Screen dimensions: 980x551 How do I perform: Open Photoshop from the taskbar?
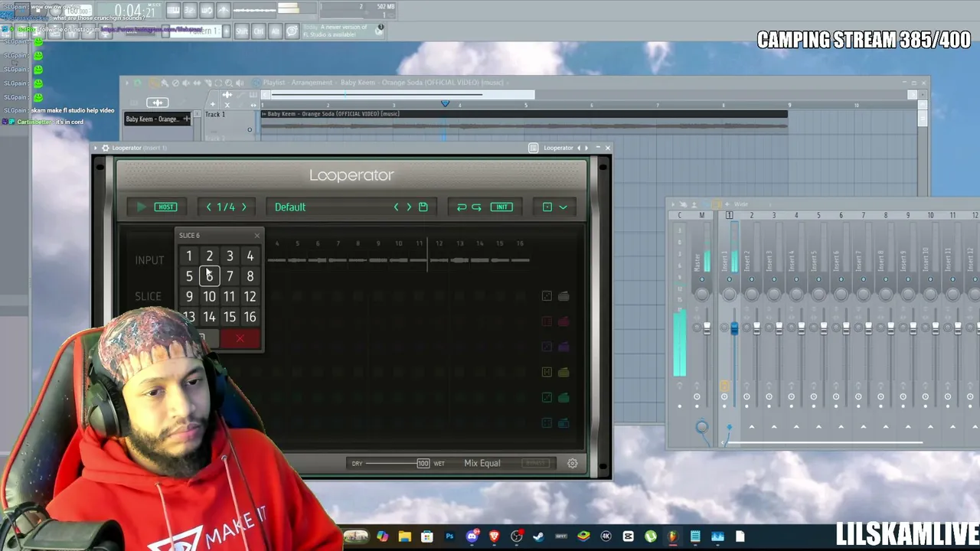point(449,536)
